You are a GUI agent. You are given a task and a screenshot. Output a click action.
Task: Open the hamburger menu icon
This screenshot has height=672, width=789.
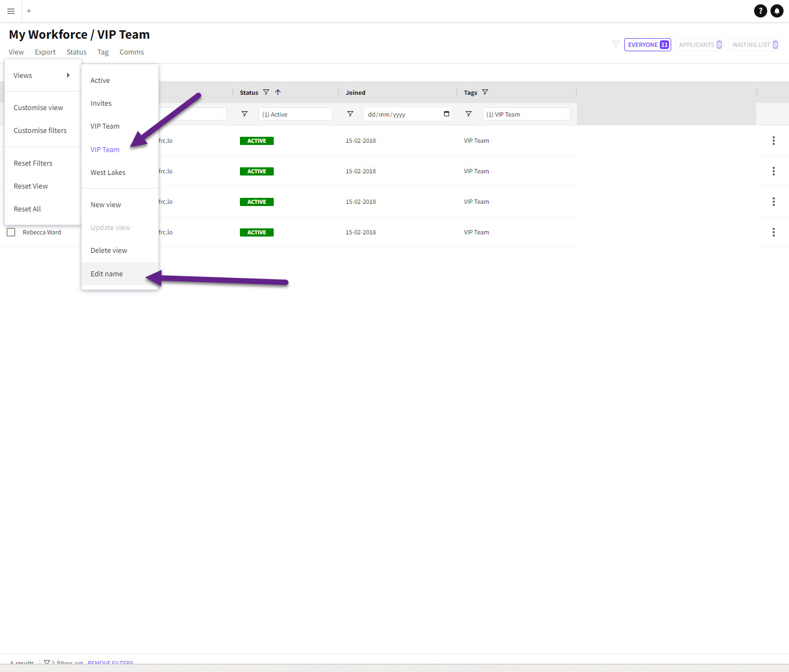pyautogui.click(x=11, y=11)
